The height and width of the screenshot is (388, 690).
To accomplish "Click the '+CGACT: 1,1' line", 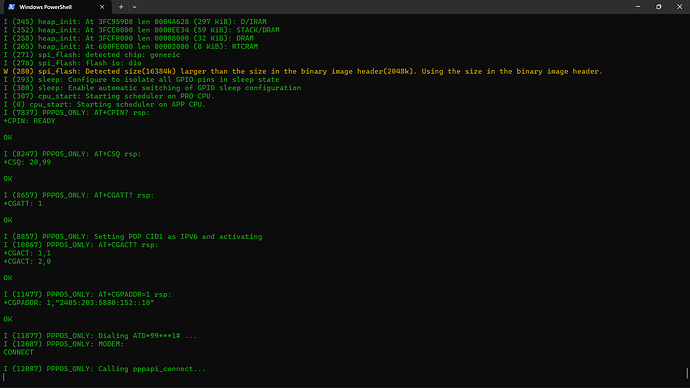I will pyautogui.click(x=27, y=253).
